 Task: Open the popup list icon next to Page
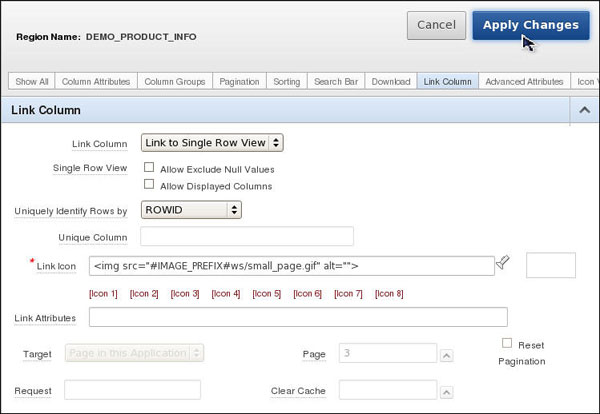[446, 354]
